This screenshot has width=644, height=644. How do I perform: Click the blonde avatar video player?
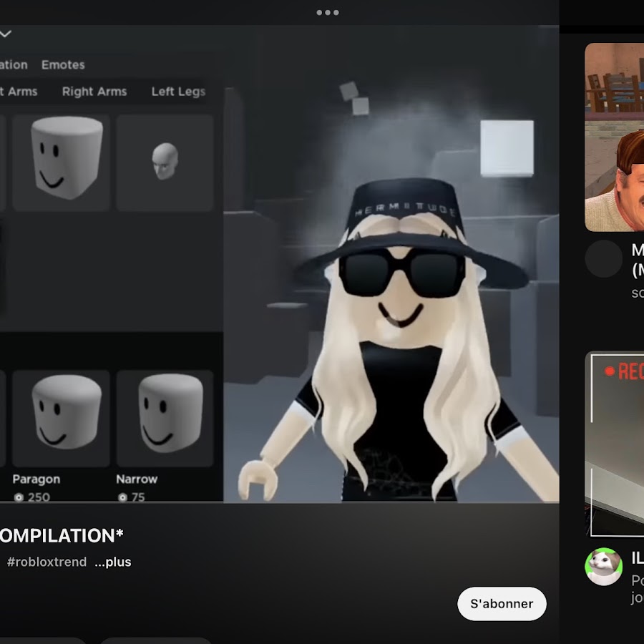[x=391, y=263]
